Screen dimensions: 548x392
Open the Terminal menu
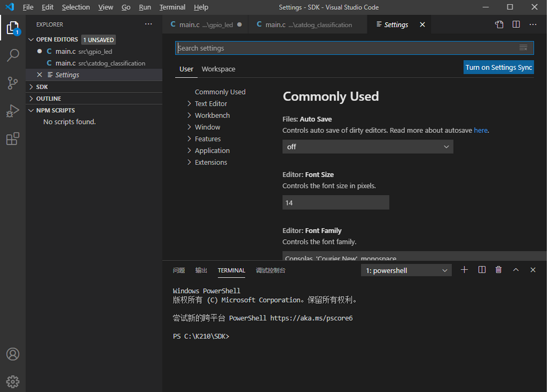[x=172, y=7]
